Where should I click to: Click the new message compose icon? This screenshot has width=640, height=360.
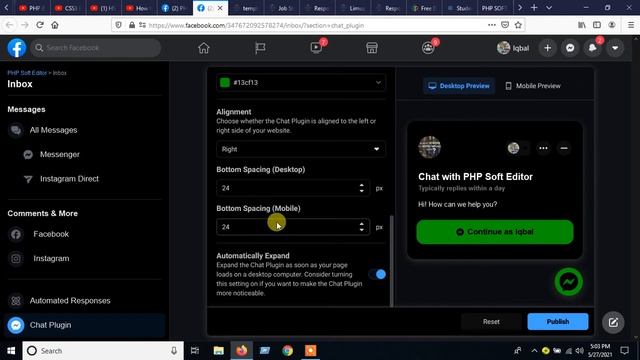pos(613,322)
